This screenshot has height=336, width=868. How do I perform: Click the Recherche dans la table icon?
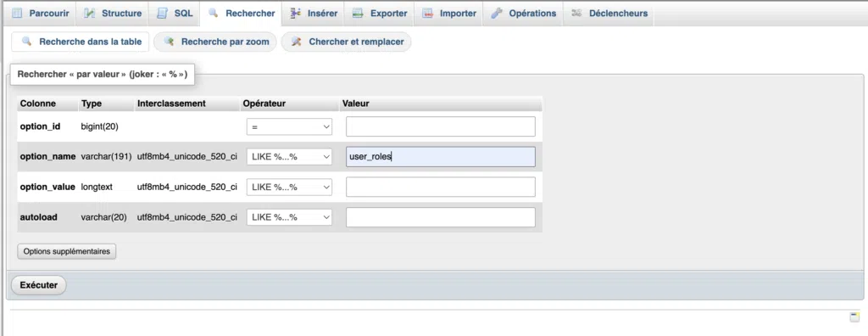pyautogui.click(x=26, y=42)
